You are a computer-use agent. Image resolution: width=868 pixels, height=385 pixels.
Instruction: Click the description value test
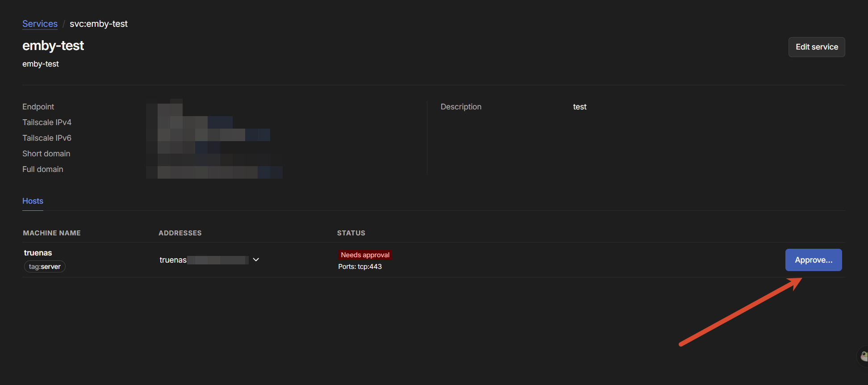tap(580, 107)
